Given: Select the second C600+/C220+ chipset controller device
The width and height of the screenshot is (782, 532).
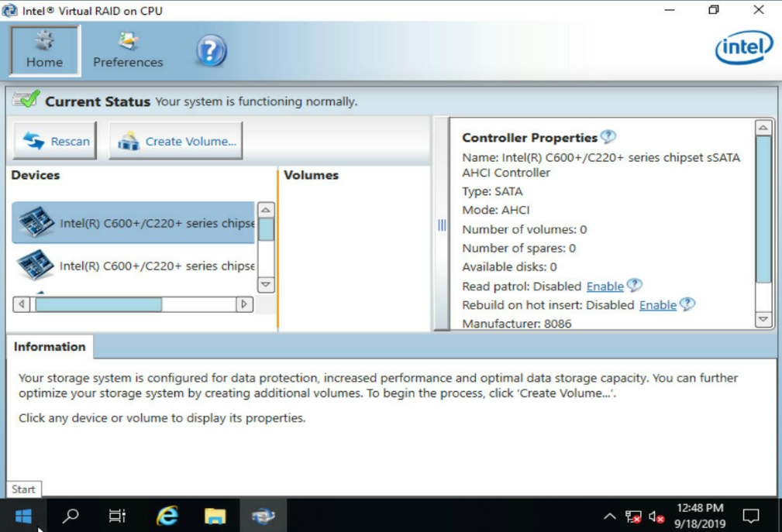Looking at the screenshot, I should (132, 266).
